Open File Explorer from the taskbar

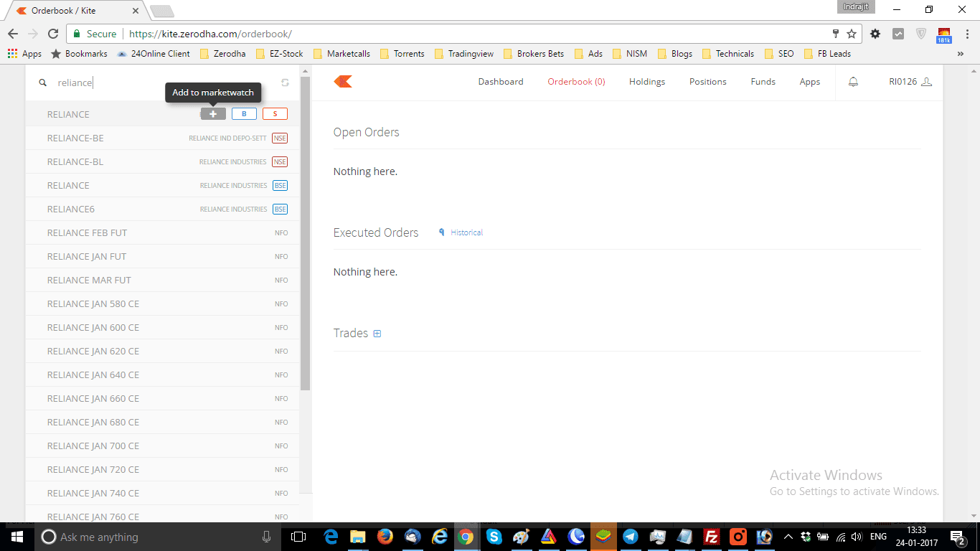357,537
